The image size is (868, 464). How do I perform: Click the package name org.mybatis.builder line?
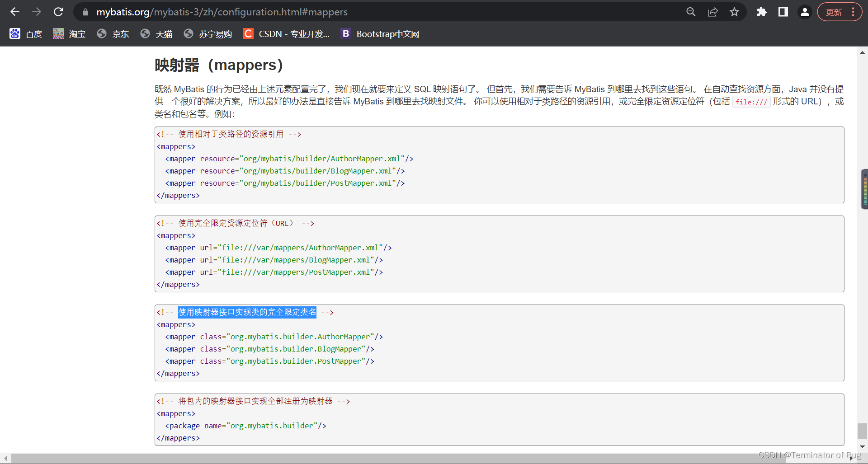pyautogui.click(x=246, y=426)
